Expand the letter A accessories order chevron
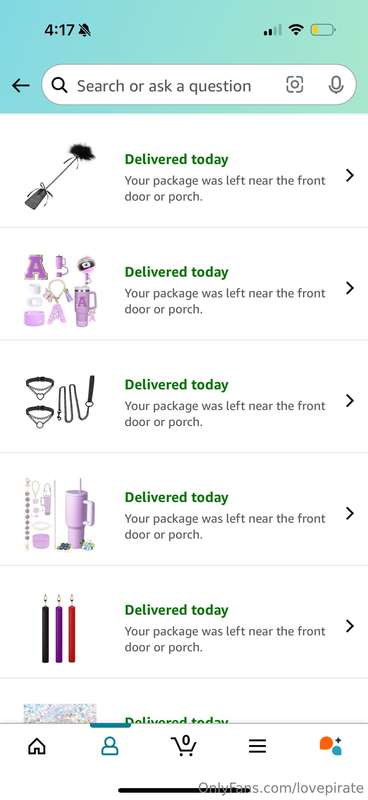This screenshot has width=368, height=800. point(350,288)
